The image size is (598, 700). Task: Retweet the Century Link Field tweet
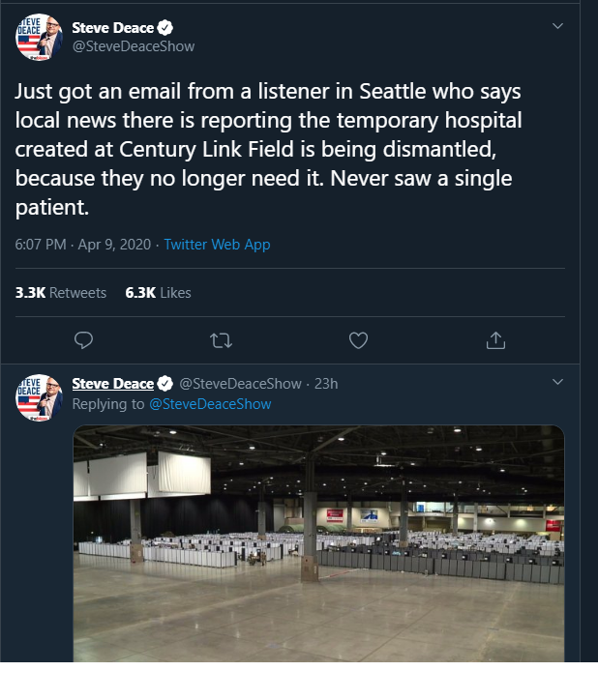[222, 339]
